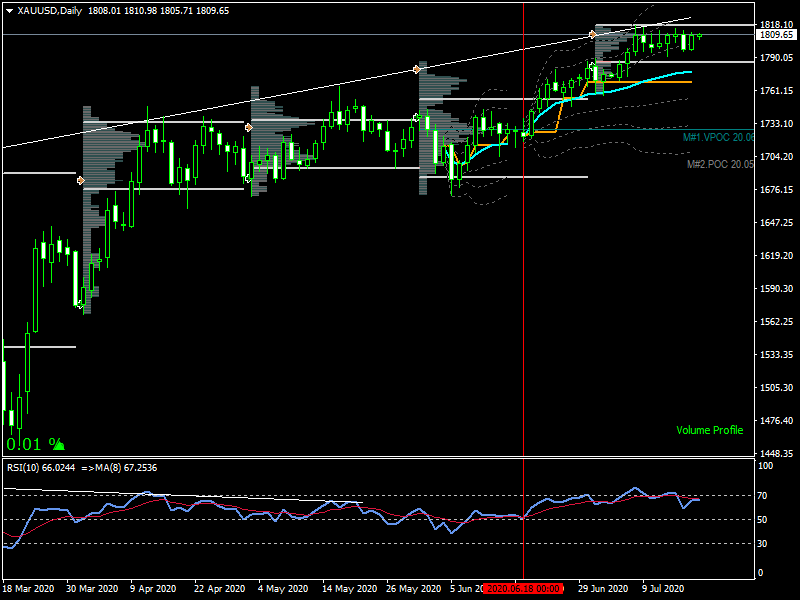Viewport: 800px width, 600px height.
Task: Click the orange arrow marker near the 1733 level
Action: 249,127
